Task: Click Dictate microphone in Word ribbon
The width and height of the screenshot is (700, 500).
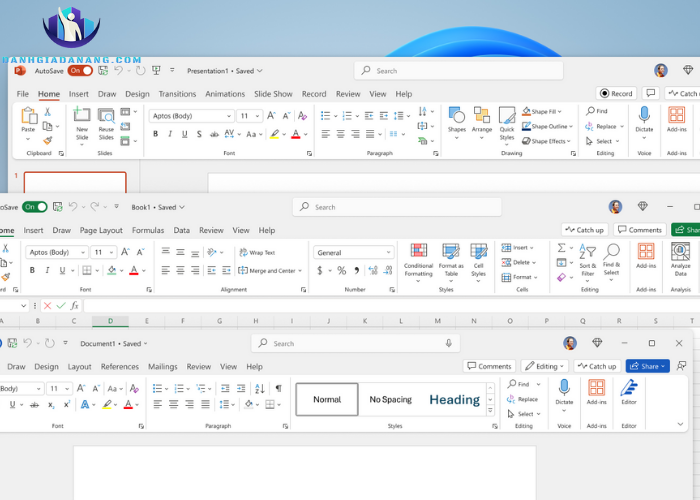Action: coord(564,388)
